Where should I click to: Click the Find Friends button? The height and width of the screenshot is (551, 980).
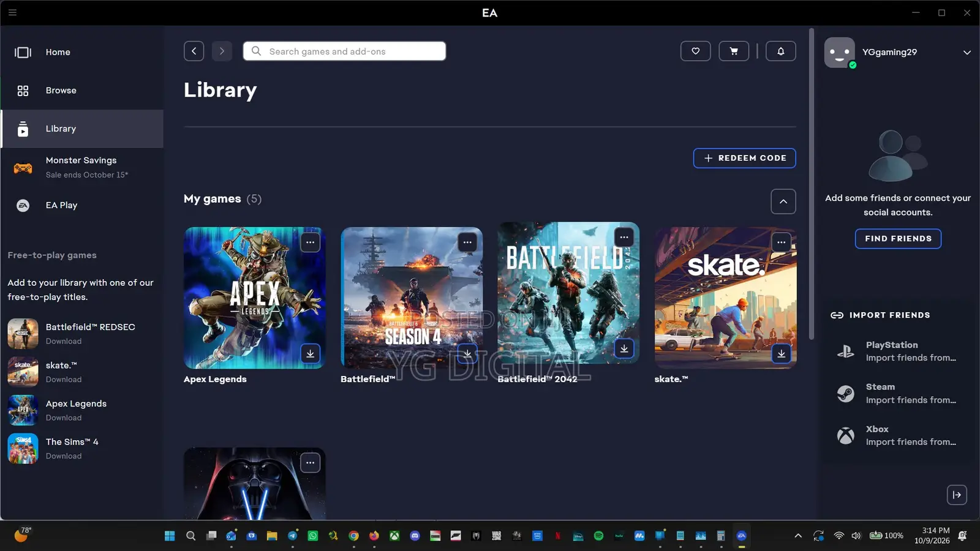point(898,239)
